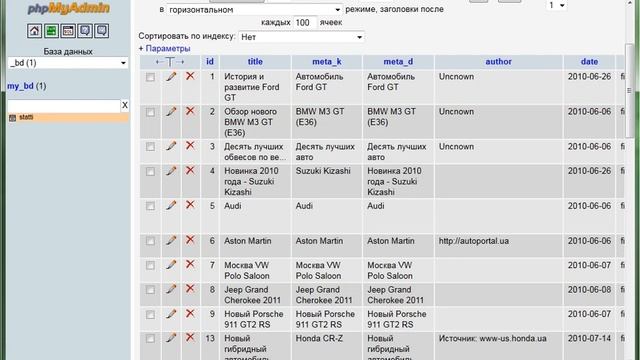Select the http://autoportal.ua author cell
This screenshot has width=640, height=360.
(x=498, y=245)
